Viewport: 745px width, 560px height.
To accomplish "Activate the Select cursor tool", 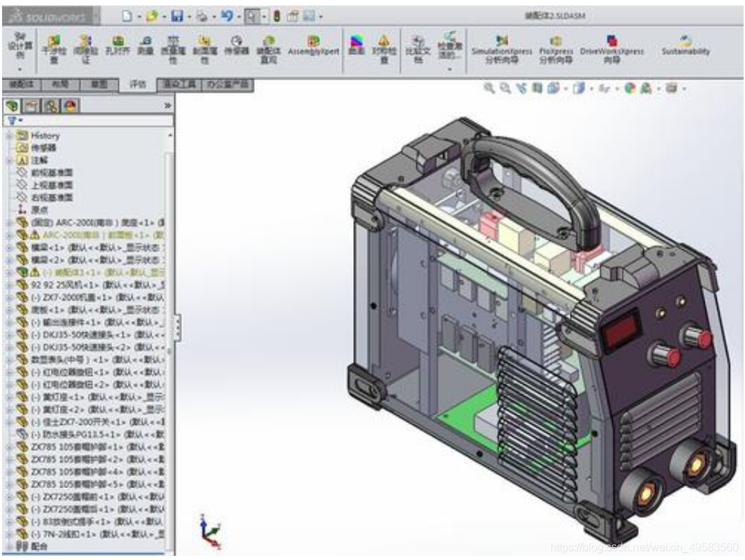I will [x=252, y=16].
